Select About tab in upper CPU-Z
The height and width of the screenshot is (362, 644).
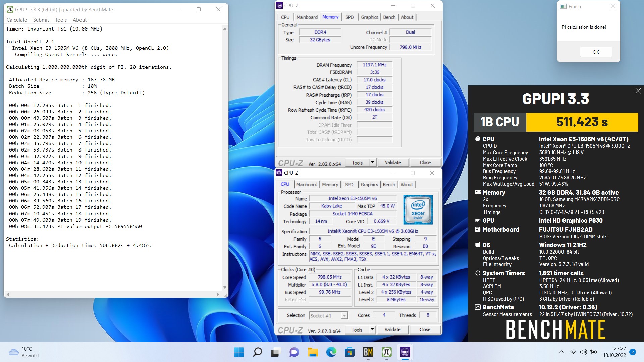407,17
